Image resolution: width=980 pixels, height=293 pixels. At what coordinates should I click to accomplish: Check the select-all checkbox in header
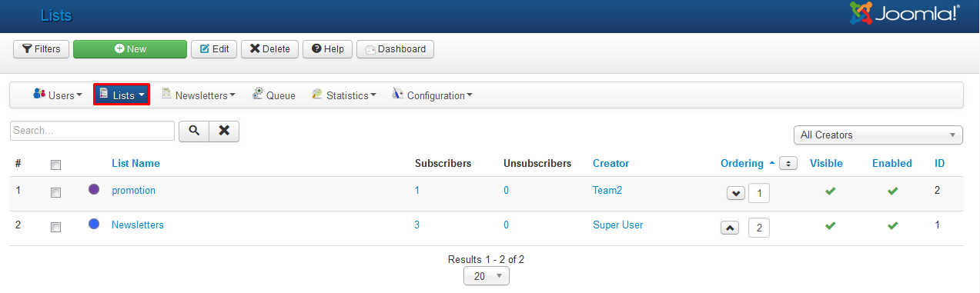coord(55,165)
